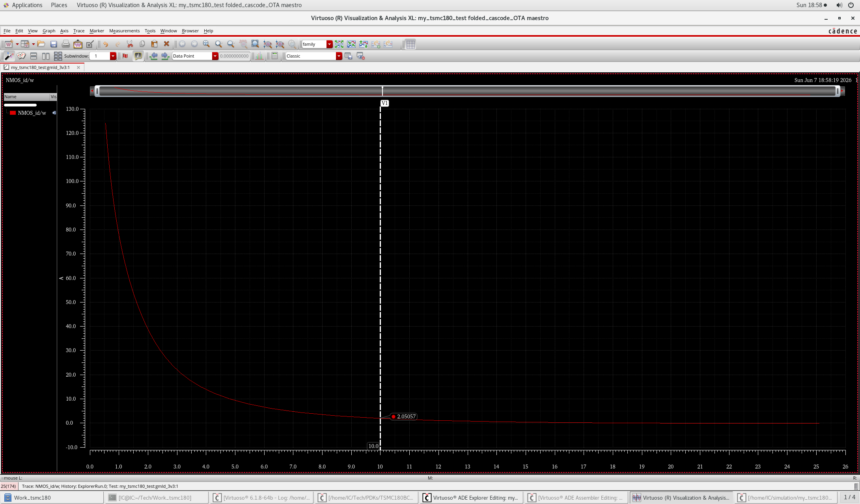860x504 pixels.
Task: Click the red NMOS_id/w color swatch
Action: 13,113
